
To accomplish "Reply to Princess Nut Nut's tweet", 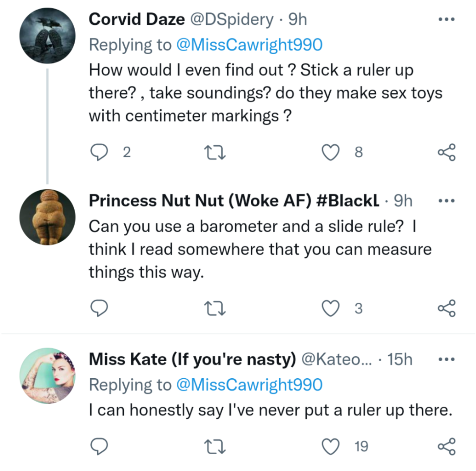I will (99, 308).
